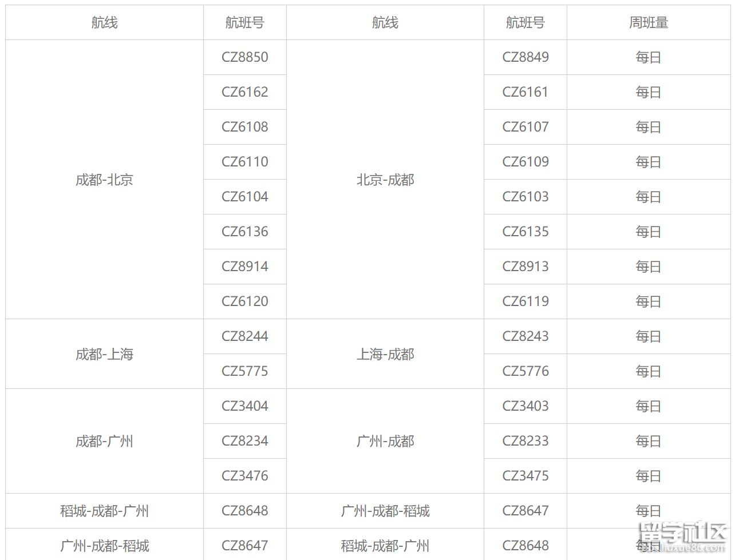Select flight CZ3404 cell

tap(244, 406)
